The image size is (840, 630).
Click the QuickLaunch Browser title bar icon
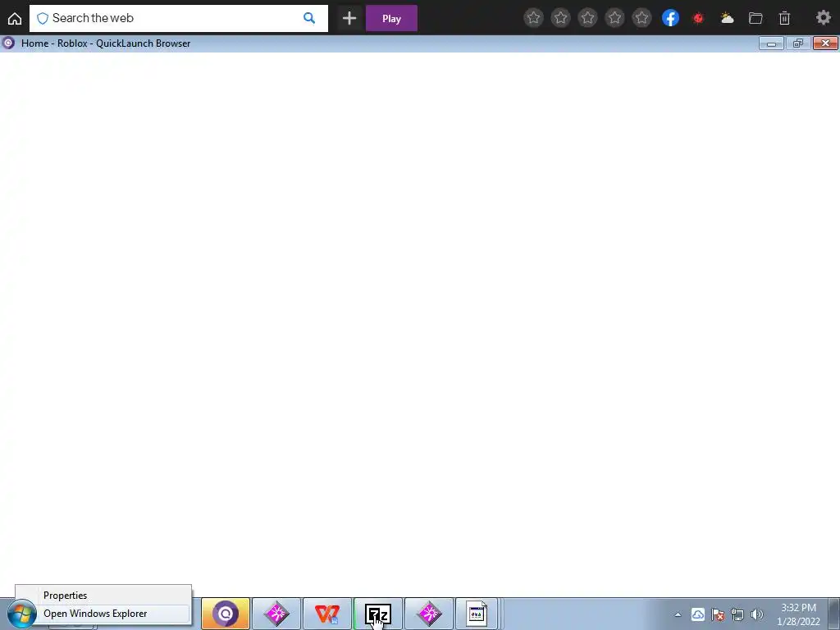click(x=8, y=43)
